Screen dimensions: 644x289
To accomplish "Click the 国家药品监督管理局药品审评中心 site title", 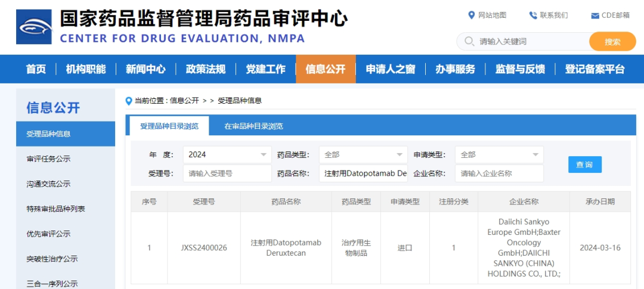I will (203, 19).
